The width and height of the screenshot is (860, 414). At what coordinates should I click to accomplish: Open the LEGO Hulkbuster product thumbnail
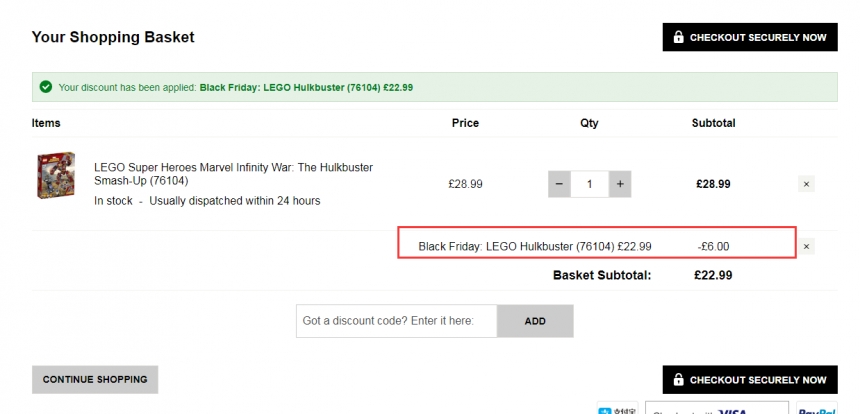coord(56,175)
